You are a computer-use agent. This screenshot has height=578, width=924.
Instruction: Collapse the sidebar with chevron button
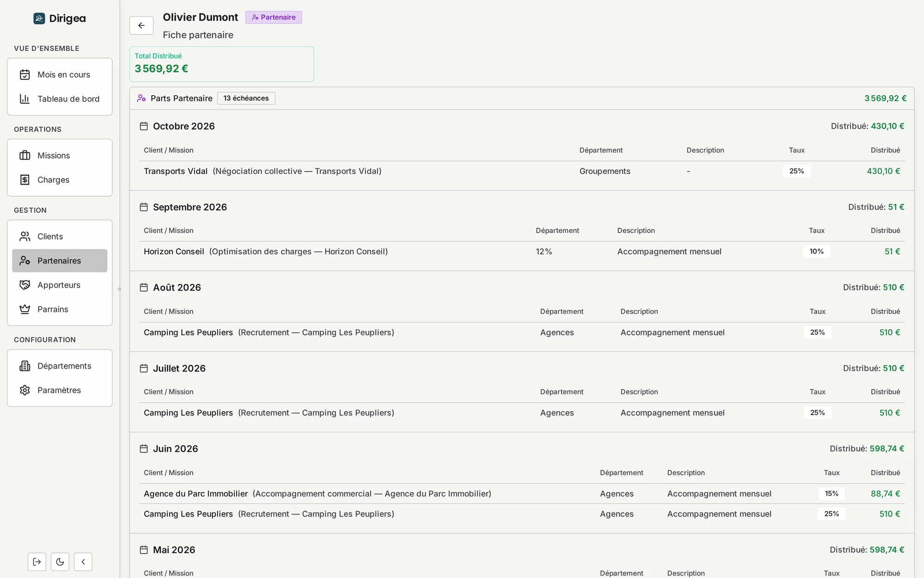83,562
